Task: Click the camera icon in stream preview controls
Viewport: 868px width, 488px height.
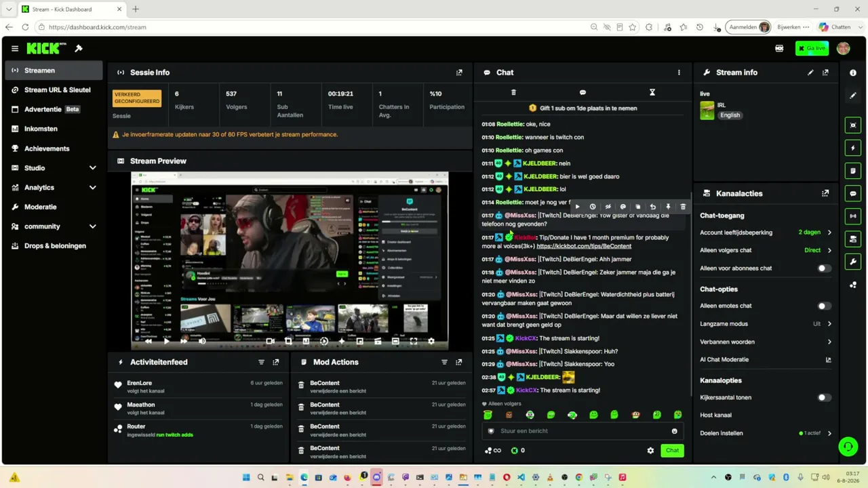Action: pos(270,341)
